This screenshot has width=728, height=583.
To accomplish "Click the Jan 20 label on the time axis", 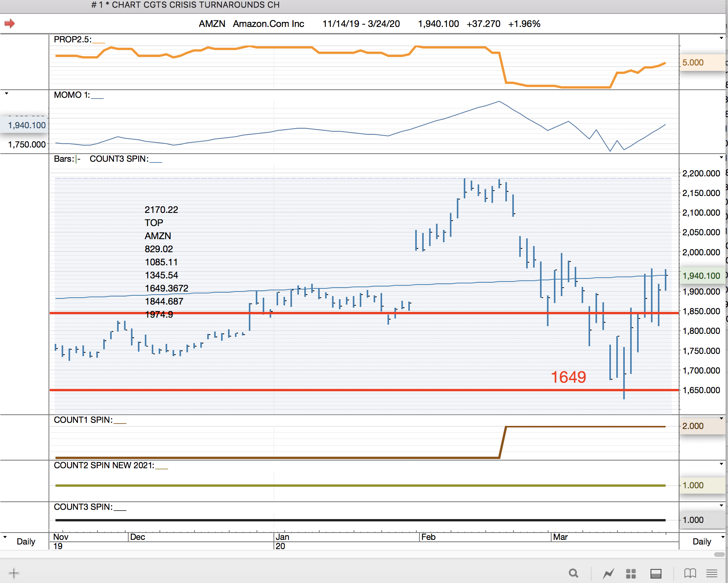I will click(x=282, y=541).
